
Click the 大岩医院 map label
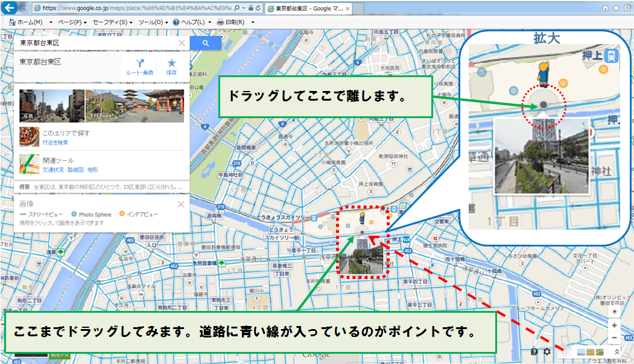[x=389, y=68]
